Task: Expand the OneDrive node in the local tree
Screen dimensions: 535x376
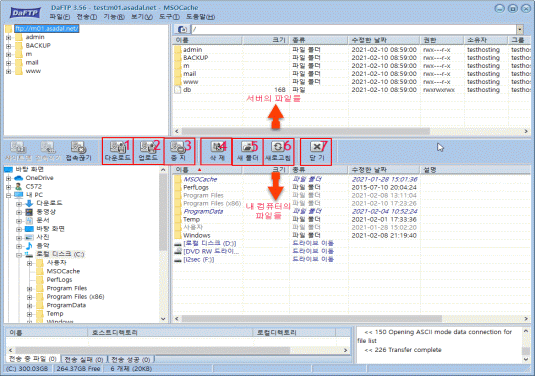Action: point(9,178)
